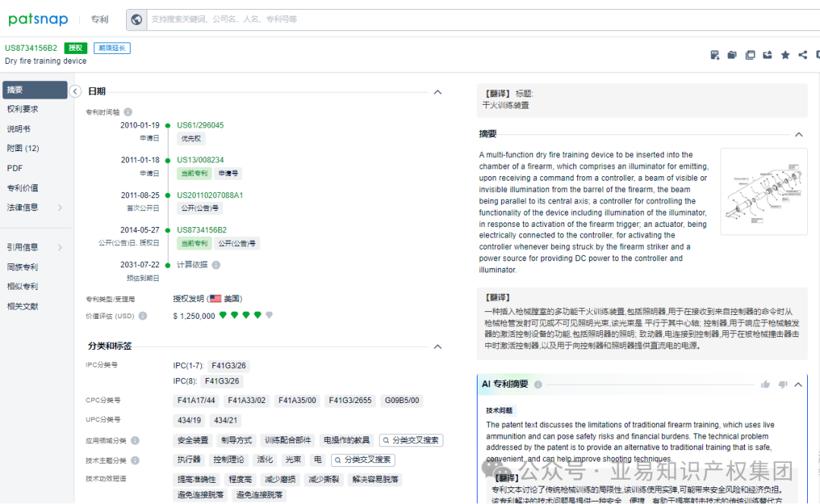Export this patent record

coord(766,55)
